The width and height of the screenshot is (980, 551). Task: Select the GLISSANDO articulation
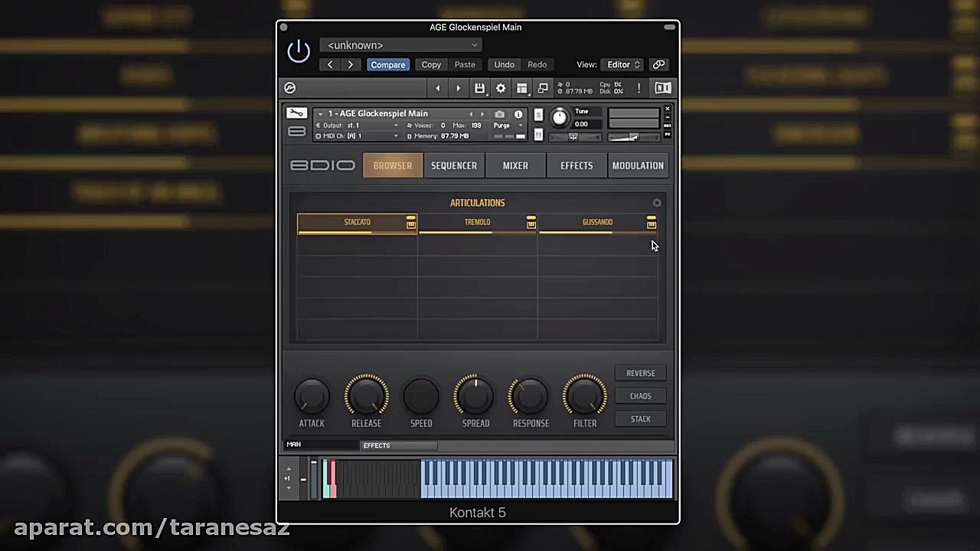(x=597, y=222)
